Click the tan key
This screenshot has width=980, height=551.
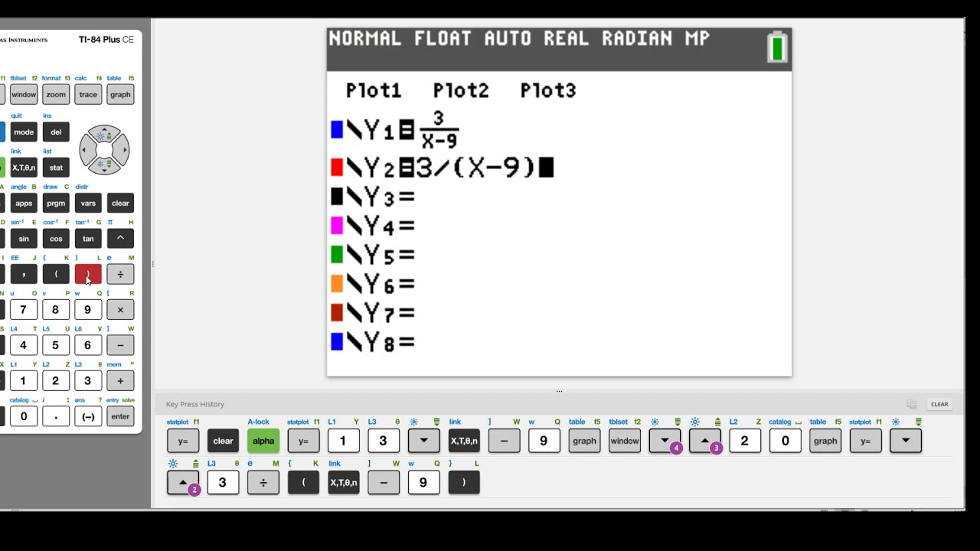88,239
